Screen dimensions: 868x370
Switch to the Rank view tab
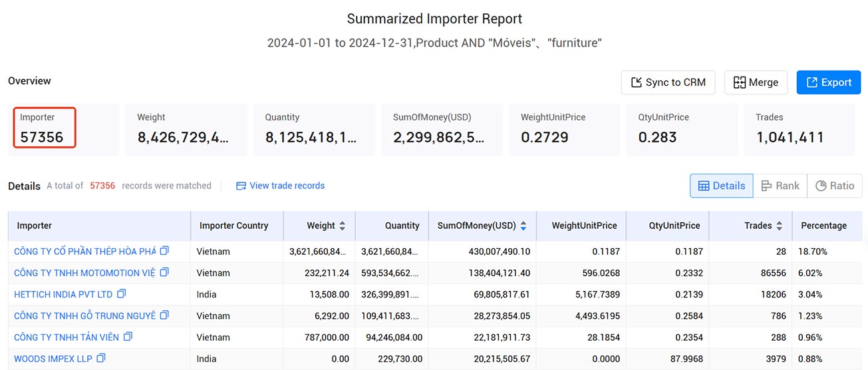point(780,186)
